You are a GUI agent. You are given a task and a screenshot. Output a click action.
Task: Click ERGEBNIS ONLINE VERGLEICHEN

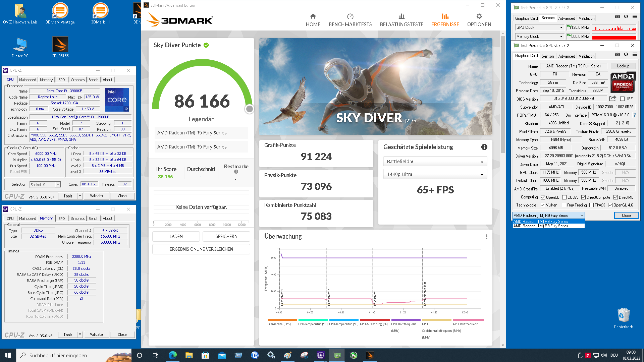point(201,249)
